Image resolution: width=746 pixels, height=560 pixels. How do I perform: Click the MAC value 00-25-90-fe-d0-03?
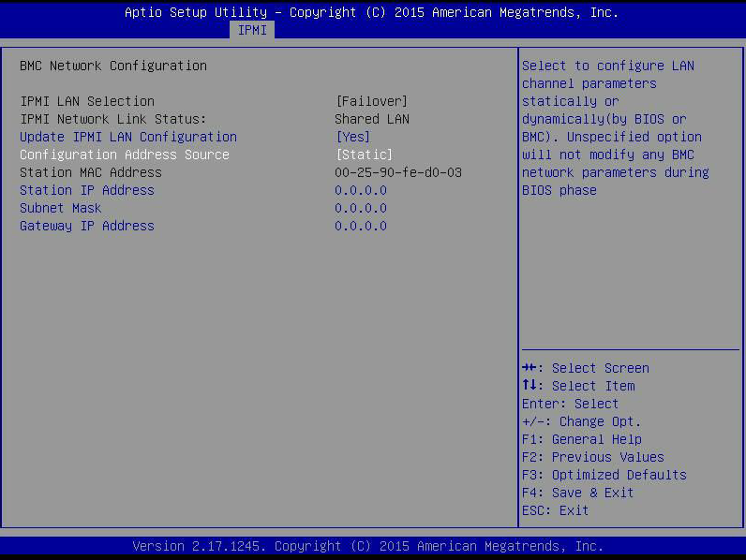(x=398, y=172)
